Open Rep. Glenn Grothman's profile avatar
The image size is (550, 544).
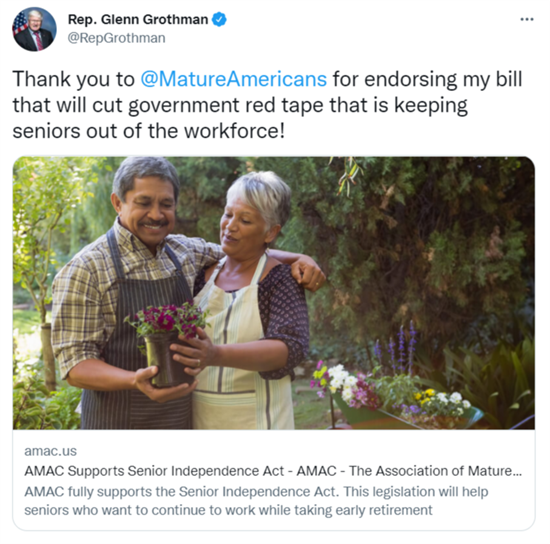34,29
